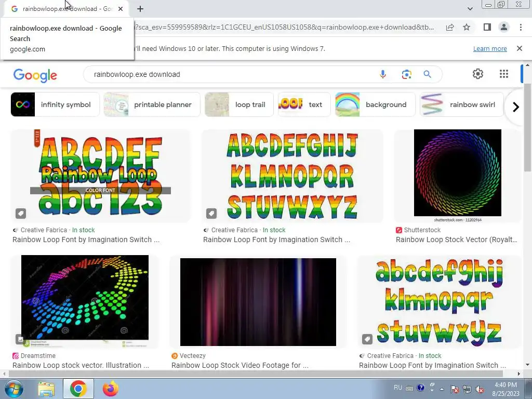This screenshot has width=532, height=399.
Task: Open the Windows Start menu orb
Action: pos(13,389)
